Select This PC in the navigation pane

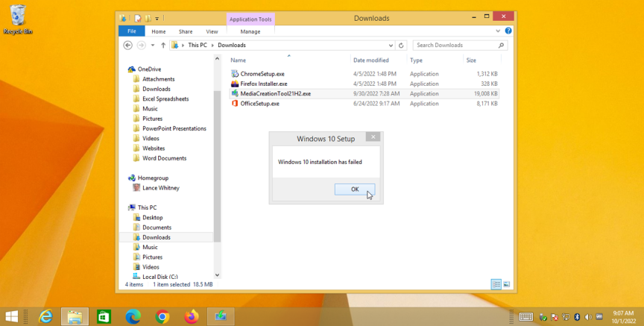pos(147,207)
